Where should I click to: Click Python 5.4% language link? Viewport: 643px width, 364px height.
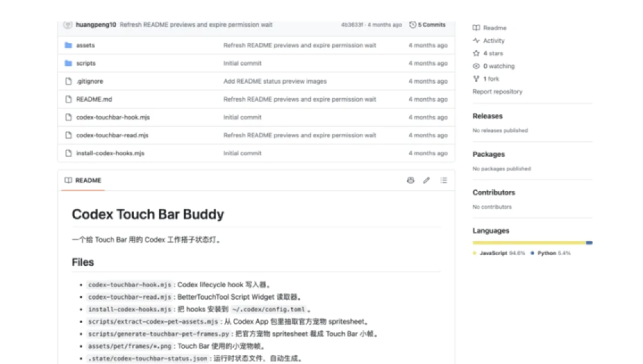coord(550,253)
